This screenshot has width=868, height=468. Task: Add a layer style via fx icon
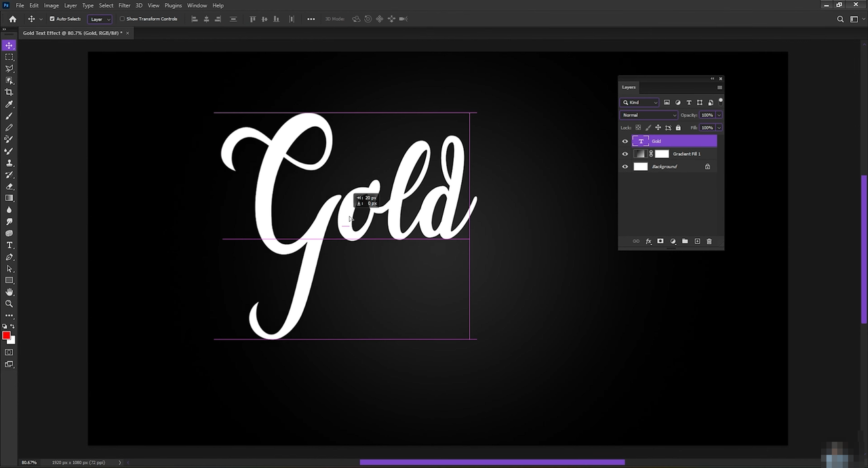648,241
